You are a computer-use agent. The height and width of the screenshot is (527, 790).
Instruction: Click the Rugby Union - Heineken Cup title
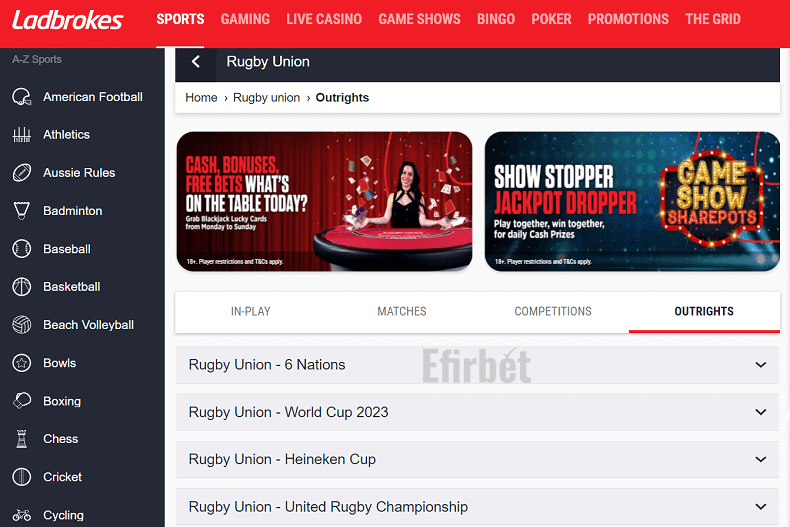point(282,459)
